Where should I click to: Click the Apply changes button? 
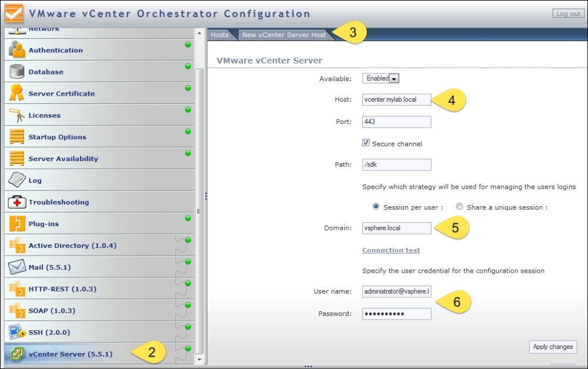pos(552,347)
